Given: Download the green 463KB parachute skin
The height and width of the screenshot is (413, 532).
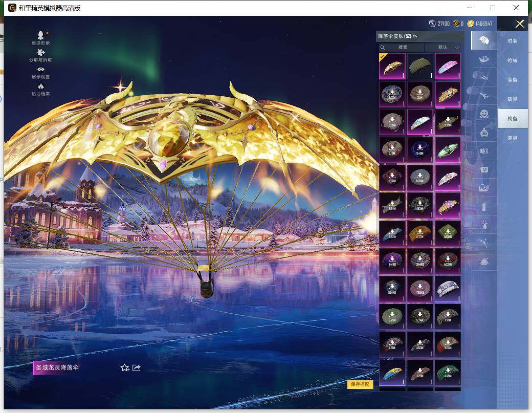Looking at the screenshot, I should tap(448, 233).
